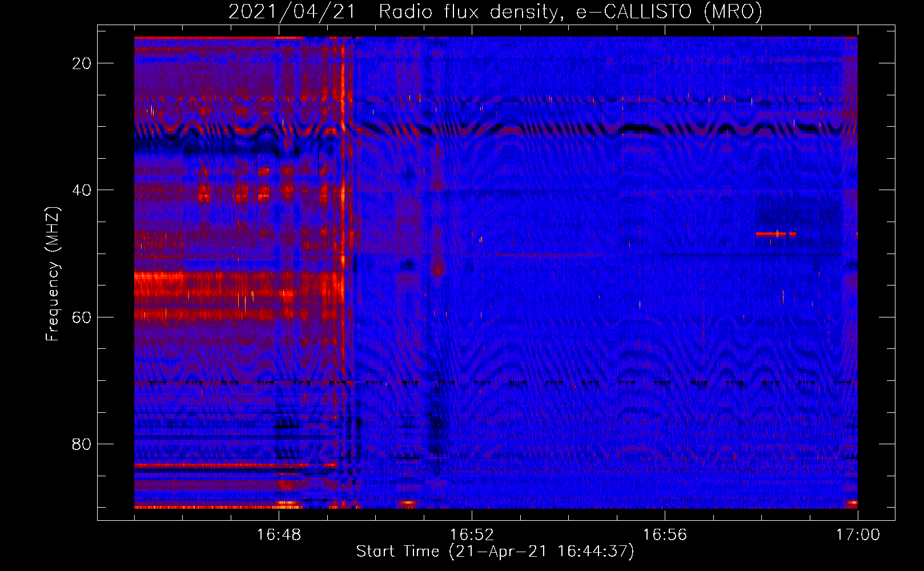This screenshot has width=924, height=571.
Task: Click the 80 MHz frequency tick label
Action: 82,444
